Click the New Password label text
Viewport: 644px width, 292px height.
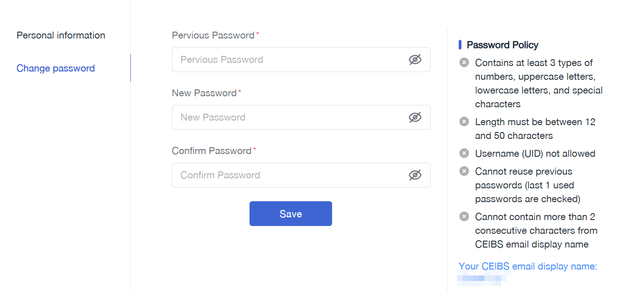click(204, 93)
